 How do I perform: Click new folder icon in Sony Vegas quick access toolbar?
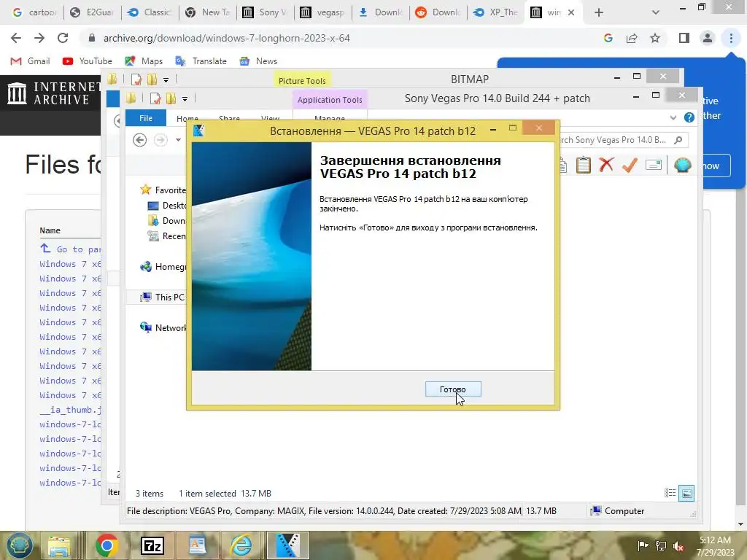[x=171, y=98]
